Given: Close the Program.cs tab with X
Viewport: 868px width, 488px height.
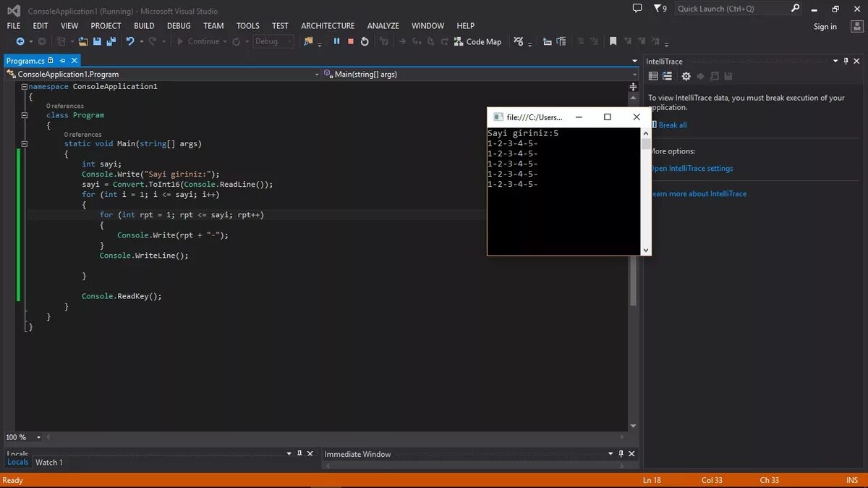Looking at the screenshot, I should (74, 61).
